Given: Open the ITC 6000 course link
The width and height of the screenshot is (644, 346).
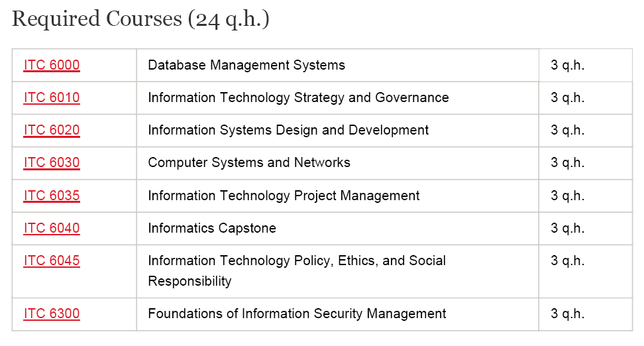Looking at the screenshot, I should 52,65.
